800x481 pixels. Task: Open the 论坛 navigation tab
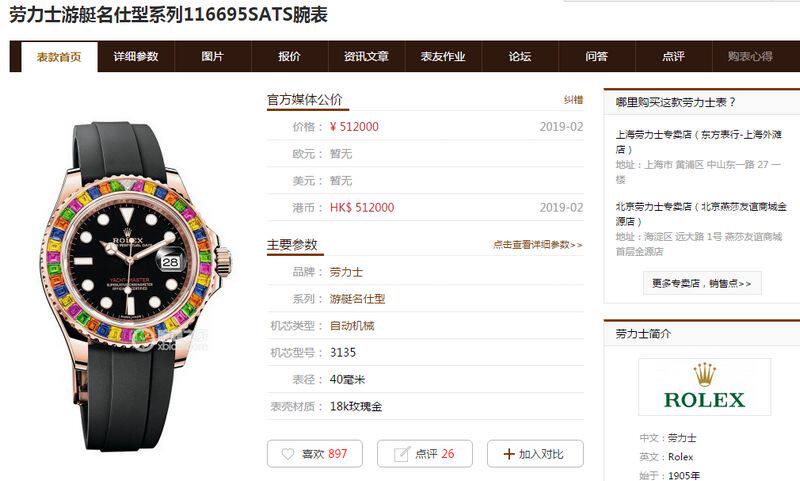point(520,57)
